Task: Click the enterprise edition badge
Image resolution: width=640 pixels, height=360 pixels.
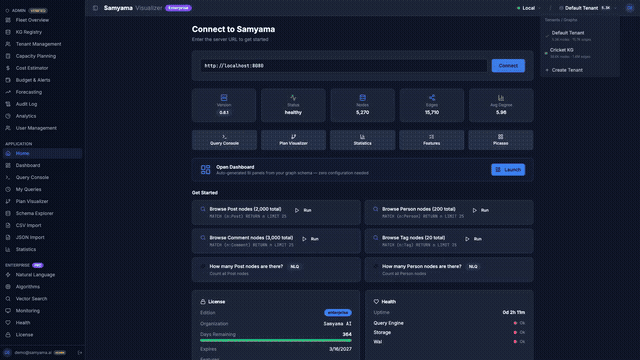Action: [x=338, y=313]
